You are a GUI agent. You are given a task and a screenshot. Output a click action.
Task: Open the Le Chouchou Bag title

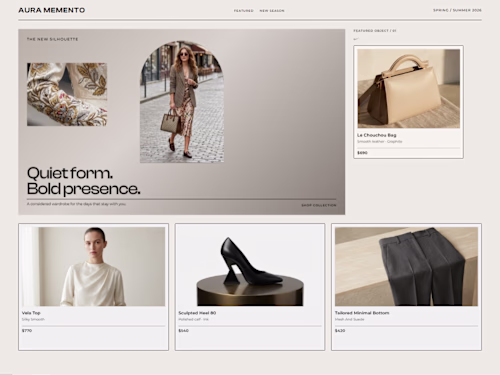[377, 135]
